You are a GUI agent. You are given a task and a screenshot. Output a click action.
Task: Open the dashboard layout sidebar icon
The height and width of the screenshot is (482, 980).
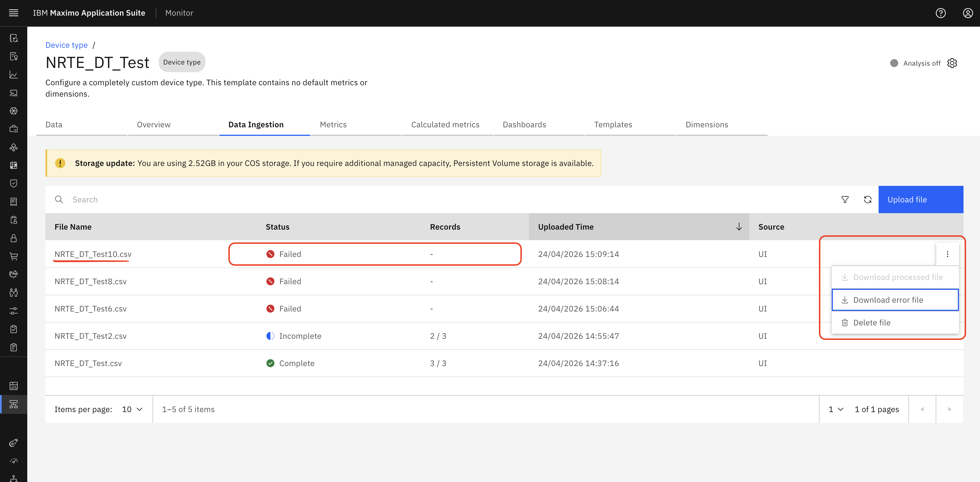[x=14, y=386]
